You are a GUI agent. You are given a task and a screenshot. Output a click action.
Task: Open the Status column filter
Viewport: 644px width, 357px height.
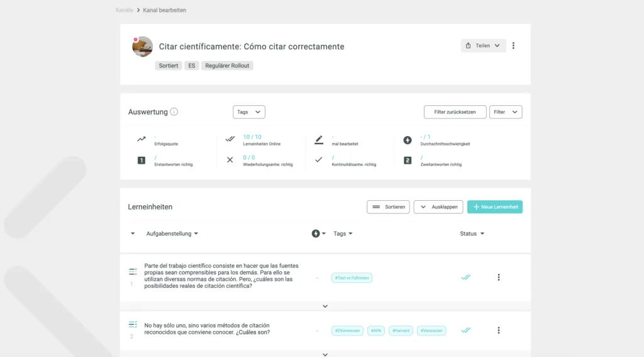pos(472,234)
